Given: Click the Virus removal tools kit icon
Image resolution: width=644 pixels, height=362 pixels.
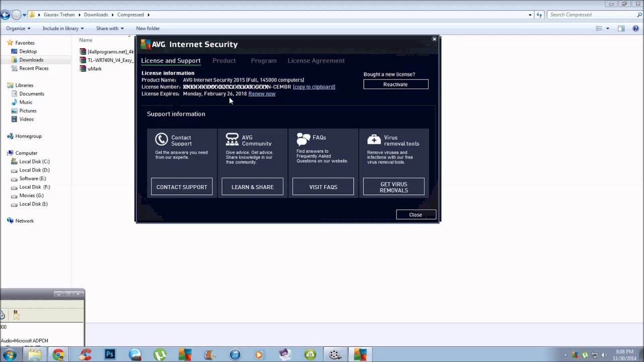Looking at the screenshot, I should (x=374, y=139).
